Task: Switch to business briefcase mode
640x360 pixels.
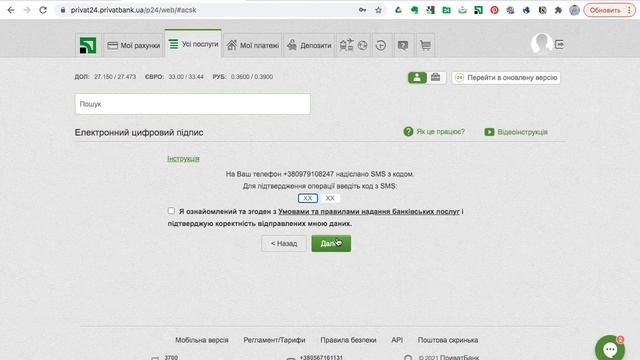Action: point(436,78)
